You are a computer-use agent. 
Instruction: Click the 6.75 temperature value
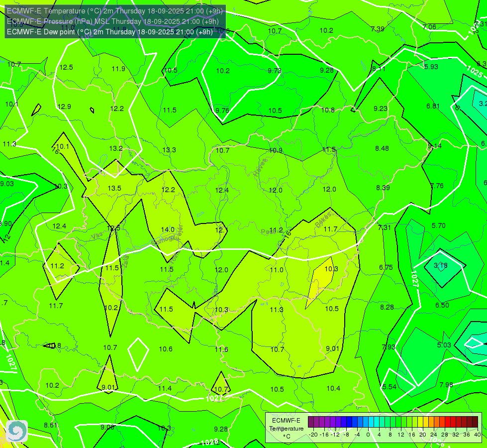coord(386,267)
